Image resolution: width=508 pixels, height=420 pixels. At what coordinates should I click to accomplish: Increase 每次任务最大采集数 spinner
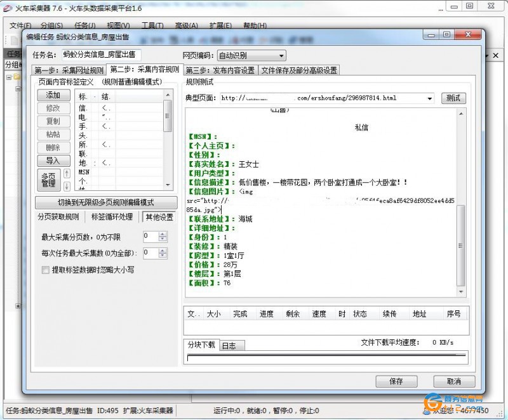[163, 251]
